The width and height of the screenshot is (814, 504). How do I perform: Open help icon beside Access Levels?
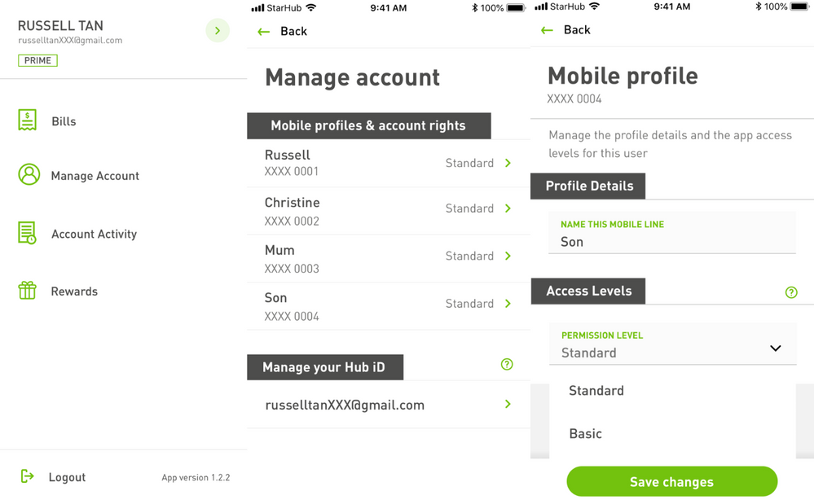click(791, 292)
